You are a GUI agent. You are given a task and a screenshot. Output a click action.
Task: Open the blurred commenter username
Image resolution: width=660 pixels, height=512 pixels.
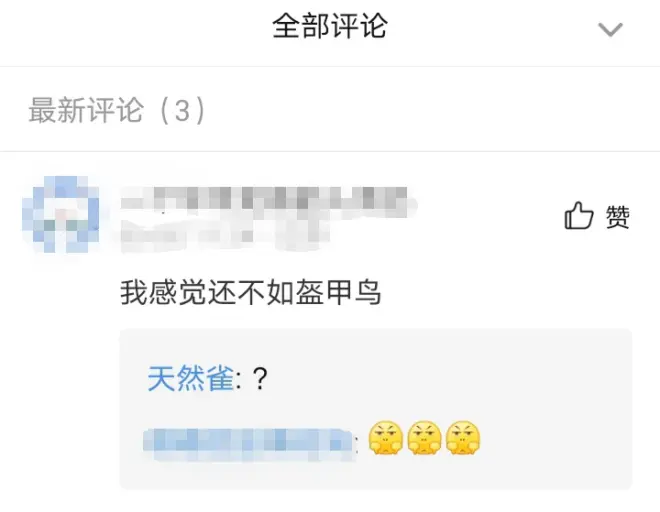coord(264,198)
